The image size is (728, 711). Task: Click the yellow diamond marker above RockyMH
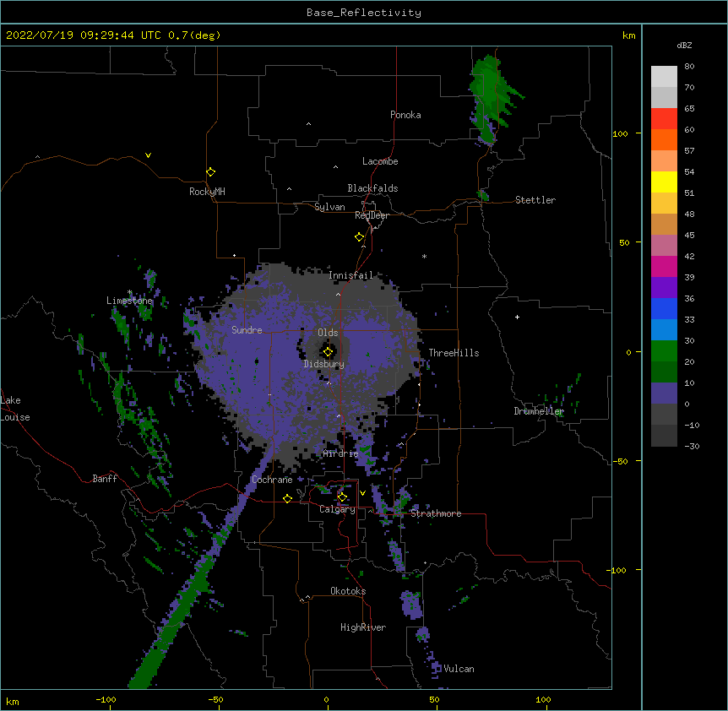tap(210, 172)
